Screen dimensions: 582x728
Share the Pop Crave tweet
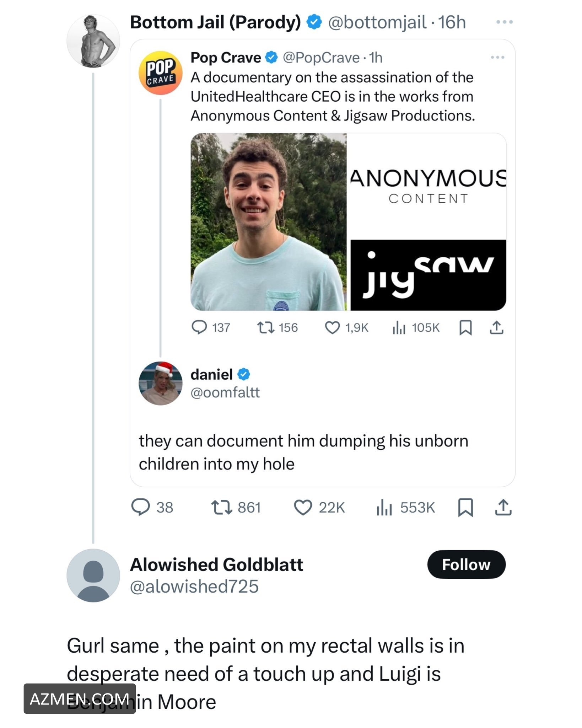(496, 327)
